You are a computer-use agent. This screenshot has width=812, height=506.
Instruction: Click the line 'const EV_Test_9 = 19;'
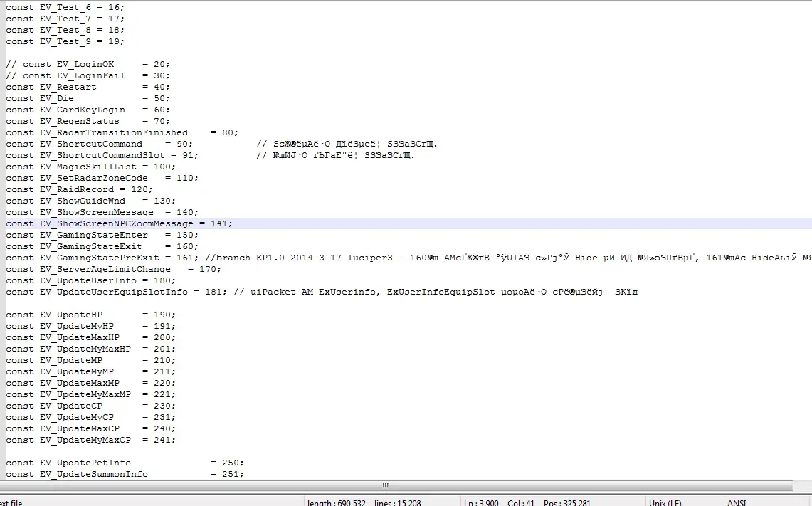(x=65, y=41)
